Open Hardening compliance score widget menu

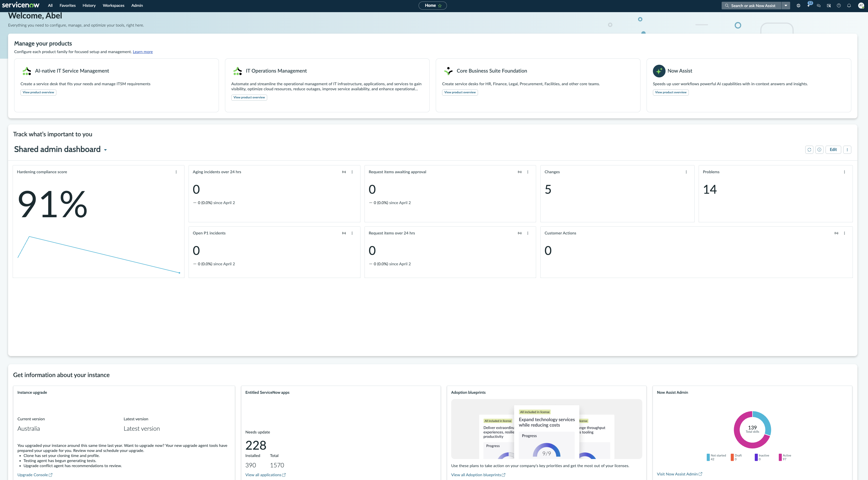(176, 172)
